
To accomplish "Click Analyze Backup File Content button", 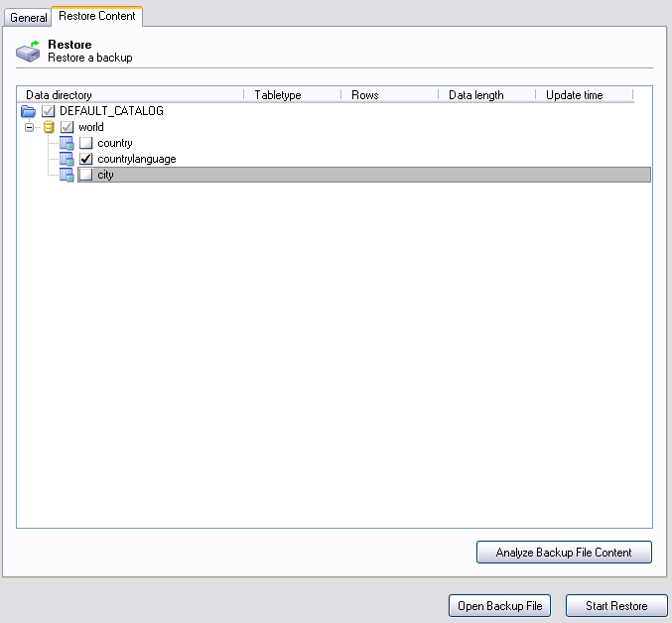I will pos(564,553).
